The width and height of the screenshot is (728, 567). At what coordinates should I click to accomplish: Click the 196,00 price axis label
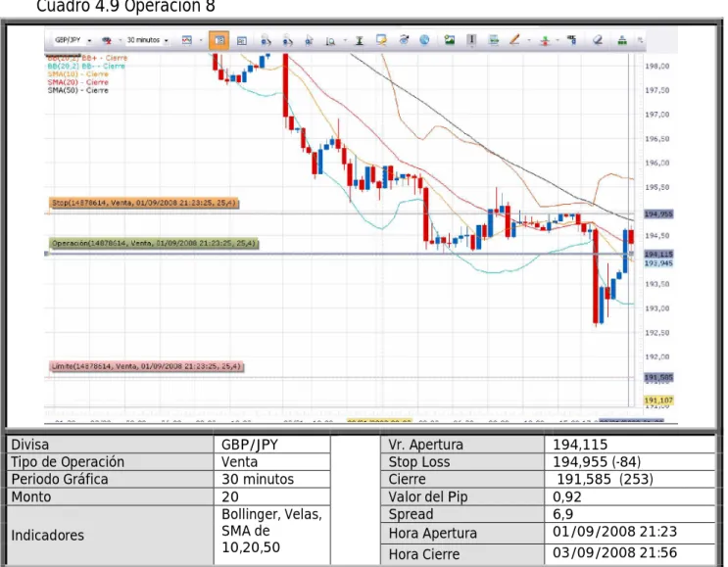[657, 163]
